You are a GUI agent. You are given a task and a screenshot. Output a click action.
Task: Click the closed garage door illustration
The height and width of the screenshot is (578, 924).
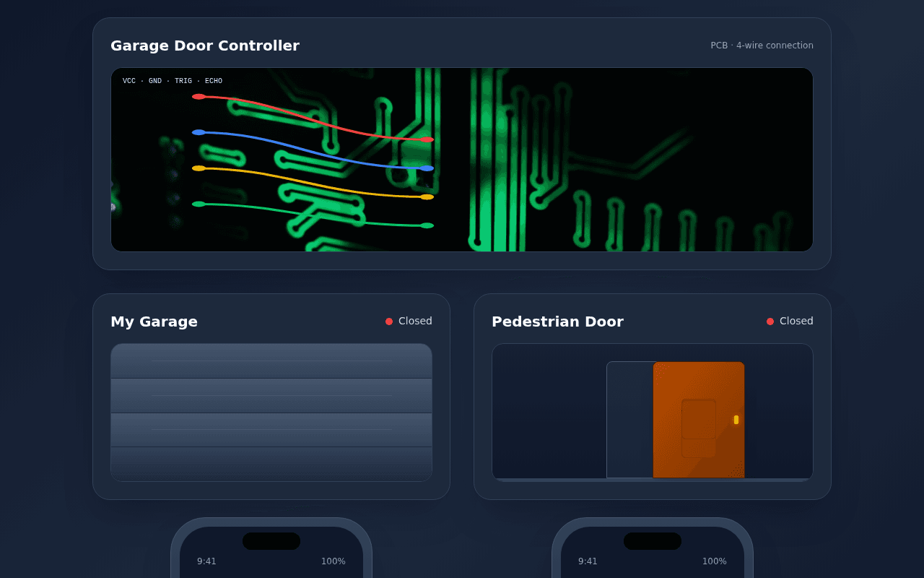pos(271,413)
